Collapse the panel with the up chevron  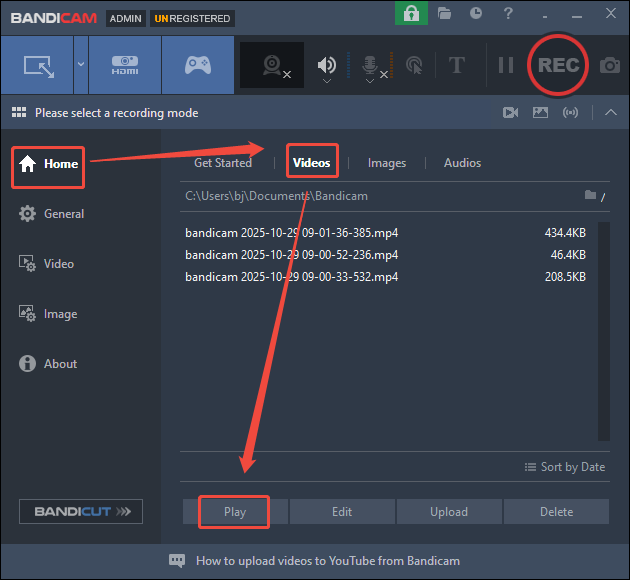[x=611, y=112]
